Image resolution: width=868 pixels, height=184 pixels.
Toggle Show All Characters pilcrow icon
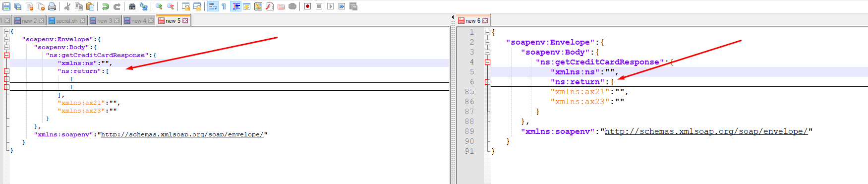tap(224, 6)
